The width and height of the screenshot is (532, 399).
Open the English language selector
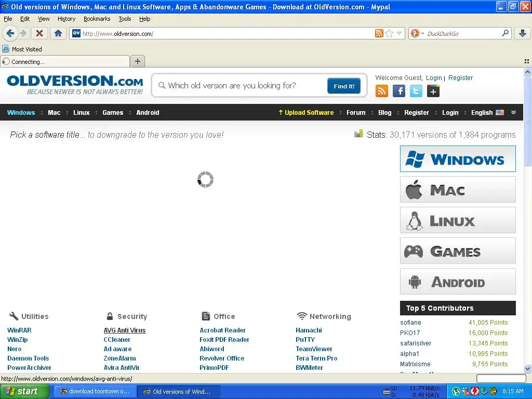(x=487, y=113)
